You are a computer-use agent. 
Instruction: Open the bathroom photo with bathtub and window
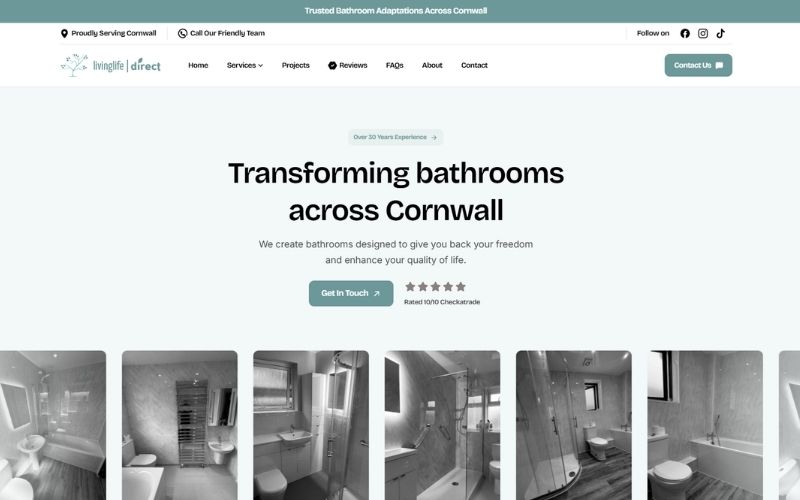coord(705,425)
